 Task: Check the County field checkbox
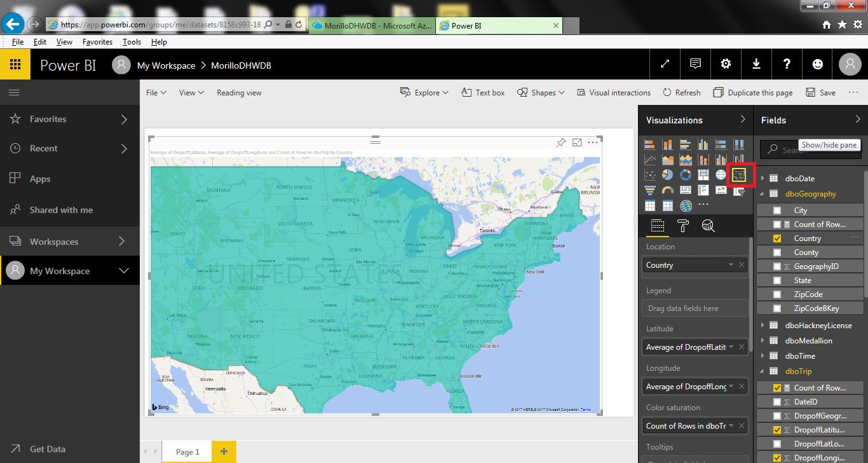click(x=777, y=252)
